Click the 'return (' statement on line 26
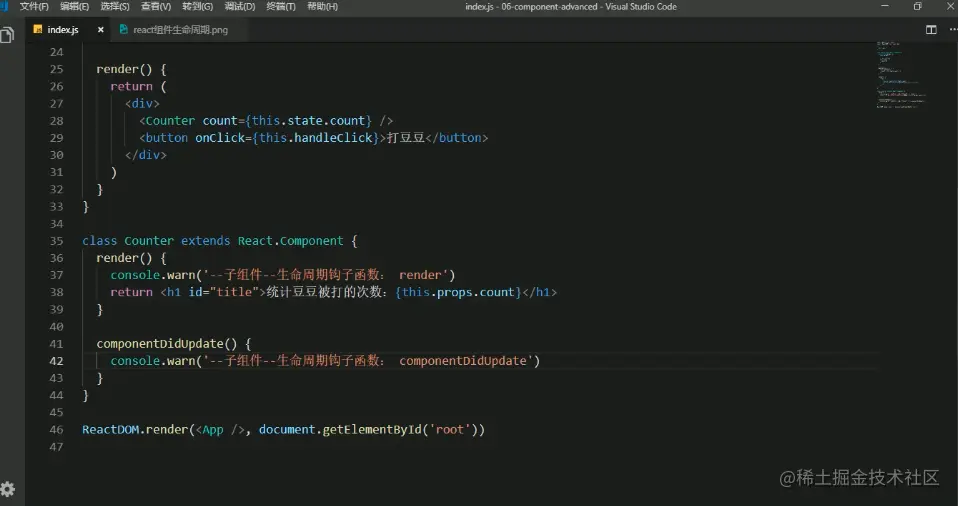 (138, 86)
